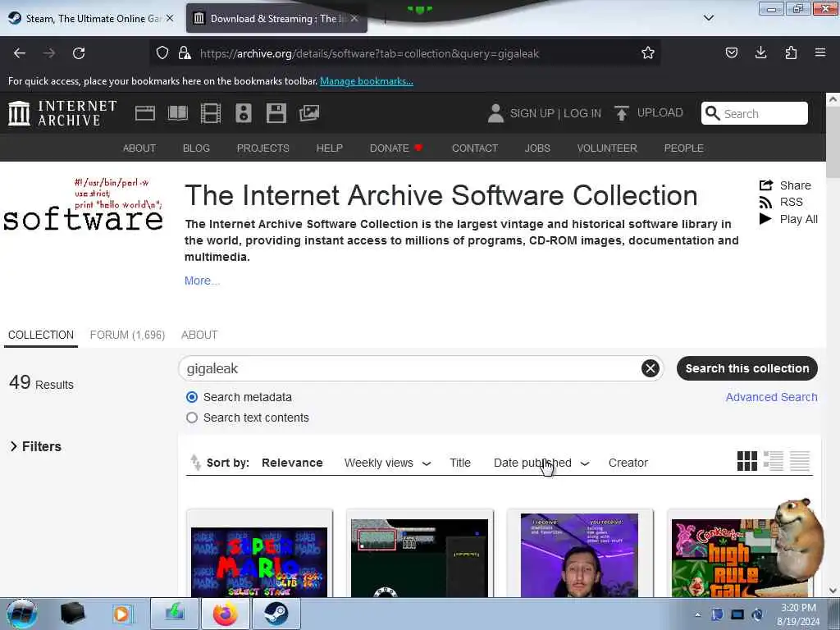List all tabs dropdown arrow

point(709,18)
